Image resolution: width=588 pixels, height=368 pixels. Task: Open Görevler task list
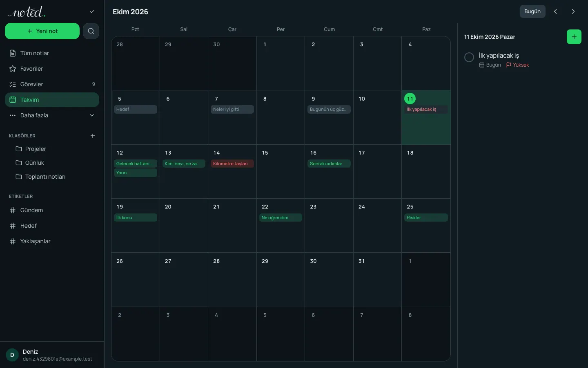pyautogui.click(x=52, y=84)
